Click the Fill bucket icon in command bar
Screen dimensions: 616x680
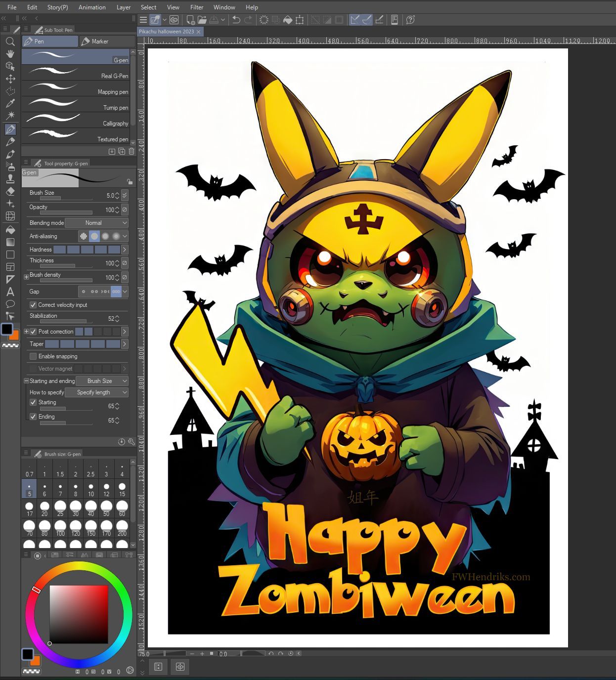[288, 20]
